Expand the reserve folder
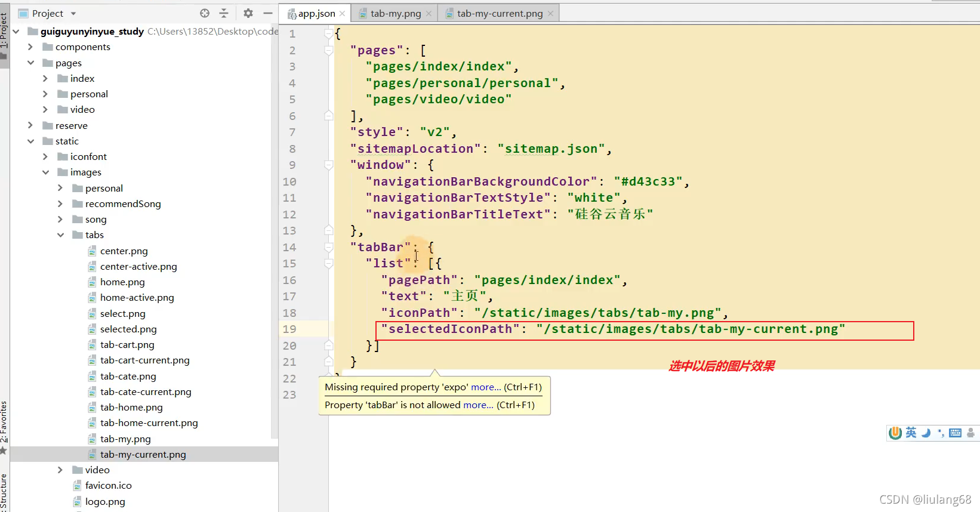980x512 pixels. pos(30,125)
